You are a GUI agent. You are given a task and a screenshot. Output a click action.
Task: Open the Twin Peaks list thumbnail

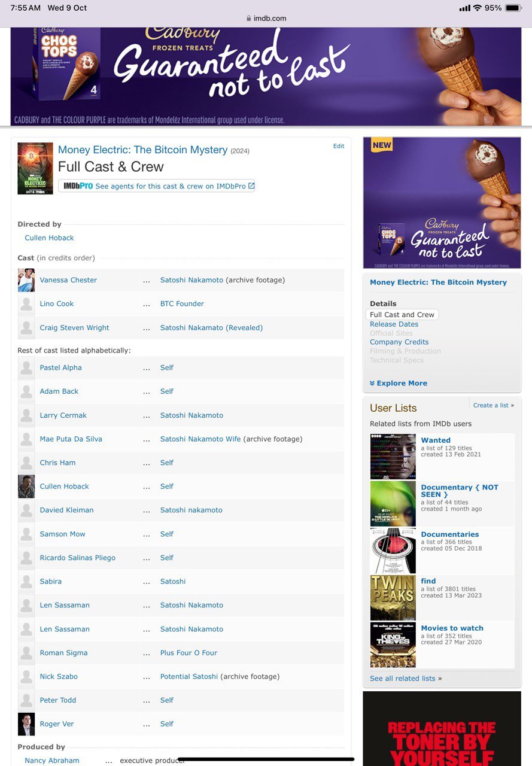point(393,598)
